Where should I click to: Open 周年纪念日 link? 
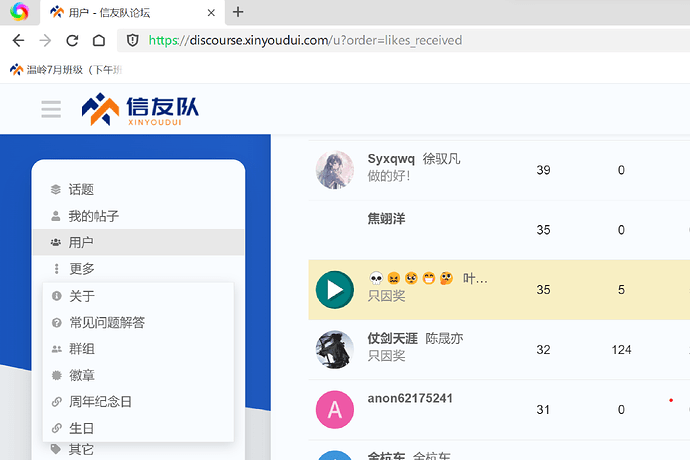(x=138, y=401)
